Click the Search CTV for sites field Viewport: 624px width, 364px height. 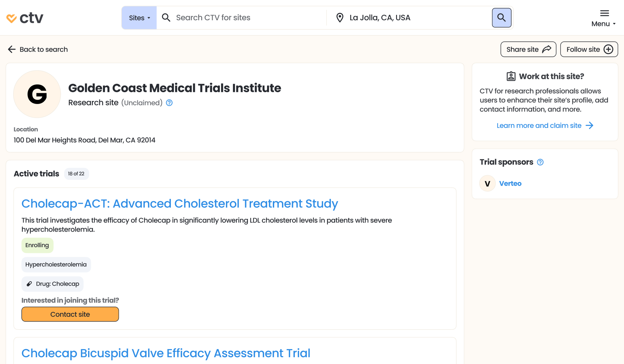246,18
